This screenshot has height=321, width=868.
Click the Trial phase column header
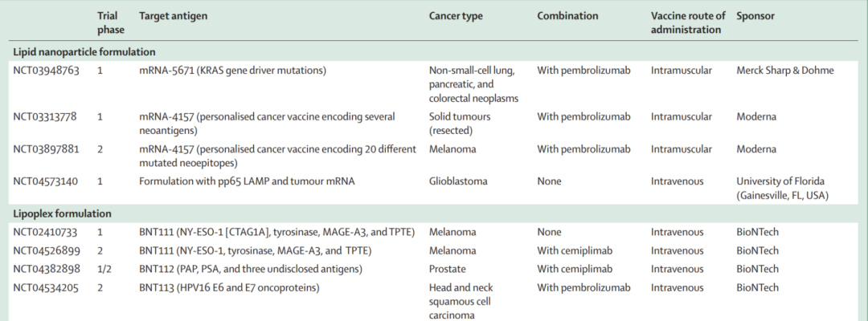pos(111,22)
